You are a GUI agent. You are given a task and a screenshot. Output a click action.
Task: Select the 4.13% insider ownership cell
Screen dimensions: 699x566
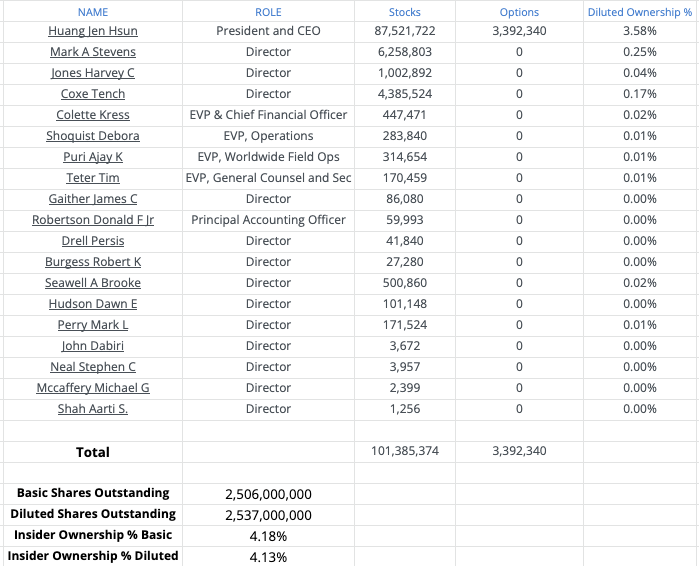pos(268,557)
